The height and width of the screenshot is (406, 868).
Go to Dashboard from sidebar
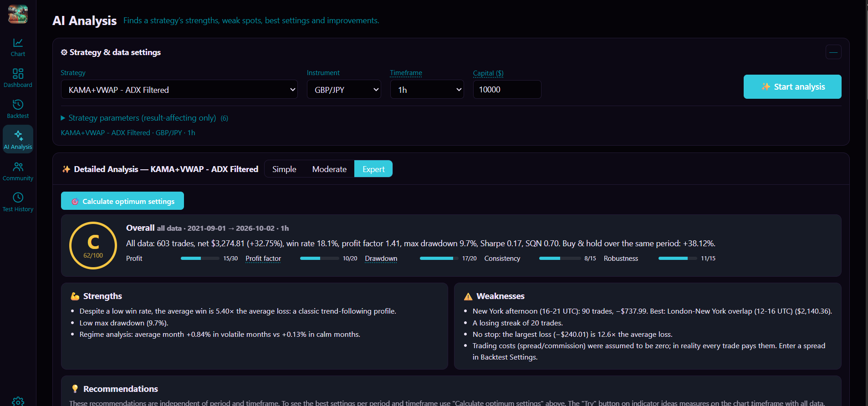pos(18,78)
